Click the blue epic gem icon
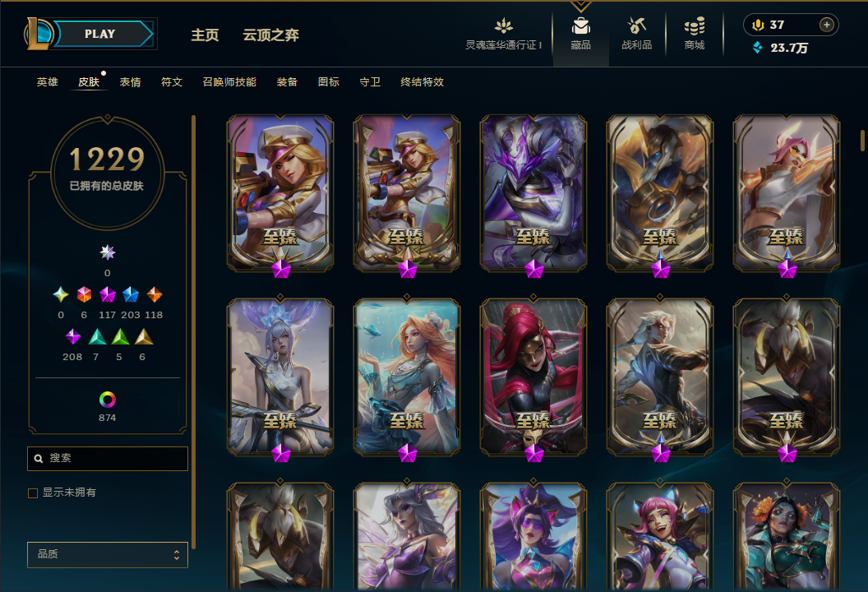 131,294
